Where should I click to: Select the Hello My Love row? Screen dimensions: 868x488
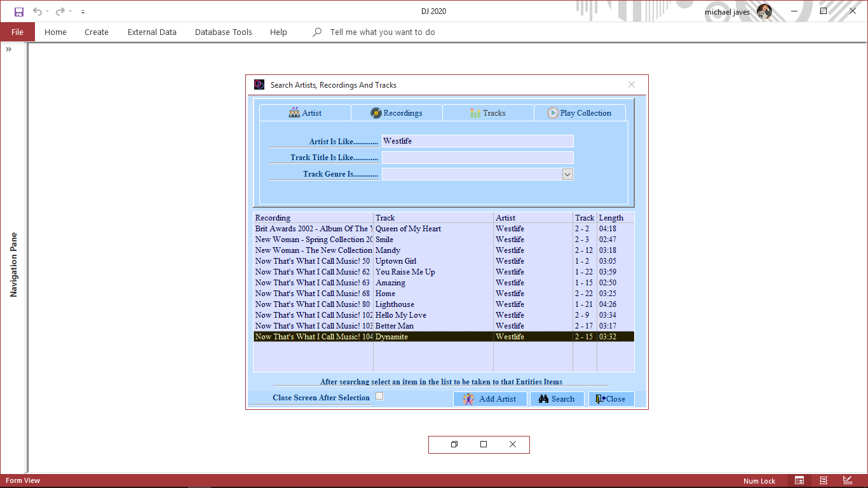coord(444,315)
